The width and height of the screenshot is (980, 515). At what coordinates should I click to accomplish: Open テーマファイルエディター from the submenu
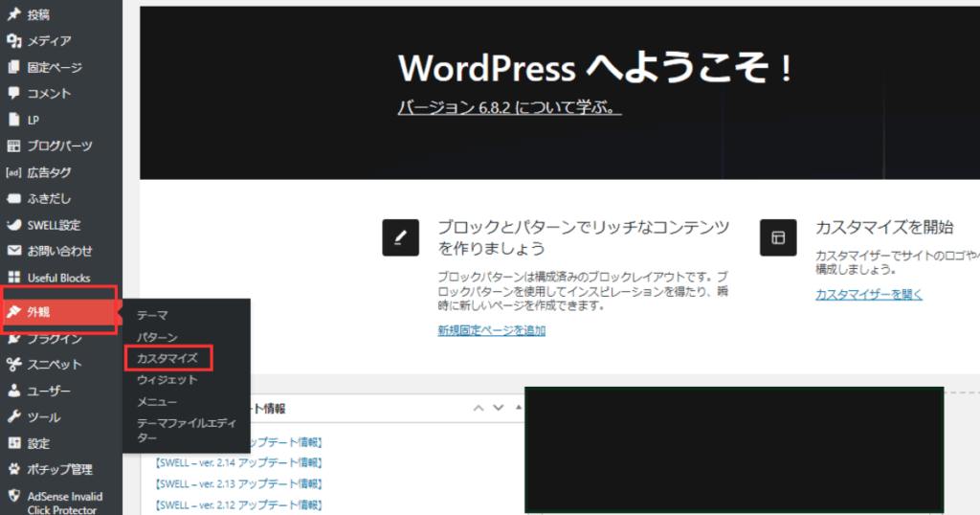[x=172, y=430]
